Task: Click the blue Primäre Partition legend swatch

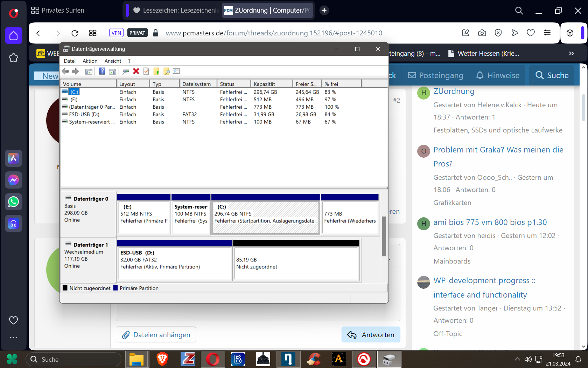Action: pos(115,288)
